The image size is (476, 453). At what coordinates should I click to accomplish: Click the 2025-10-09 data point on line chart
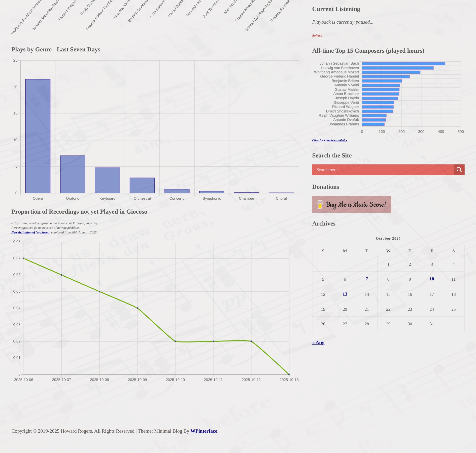[x=137, y=308]
